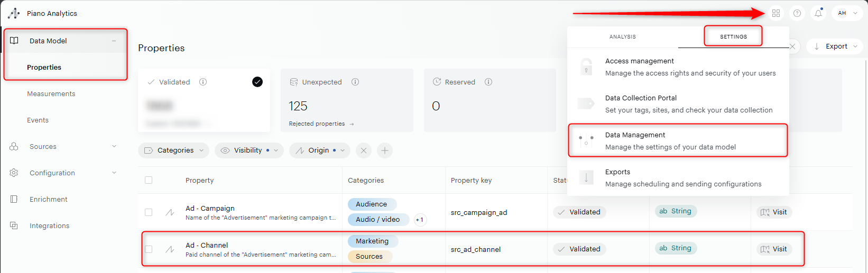Add a filter with the plus icon
This screenshot has width=868, height=273.
[385, 150]
